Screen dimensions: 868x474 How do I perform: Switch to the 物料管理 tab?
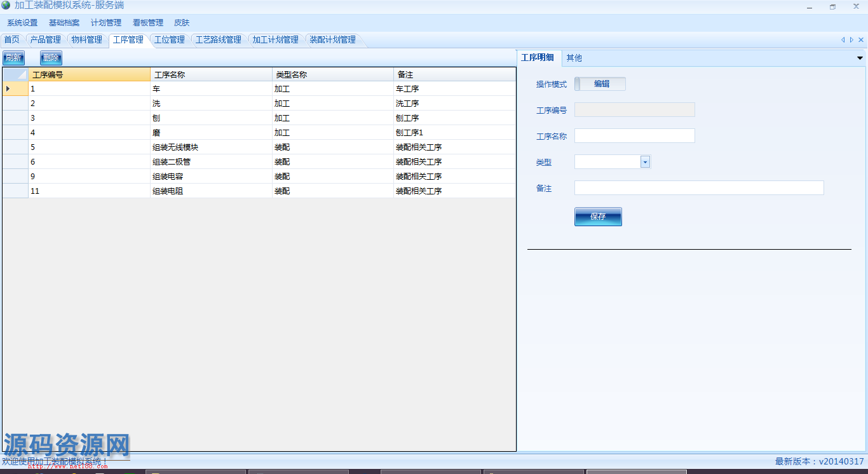[x=86, y=40]
